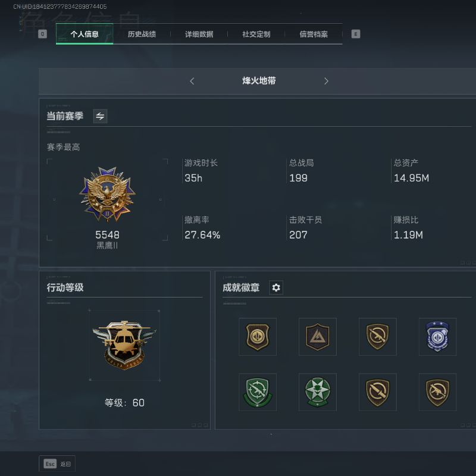The height and width of the screenshot is (476, 476).
Task: Click the bottom-right crossed-out gun badge
Action: [437, 392]
